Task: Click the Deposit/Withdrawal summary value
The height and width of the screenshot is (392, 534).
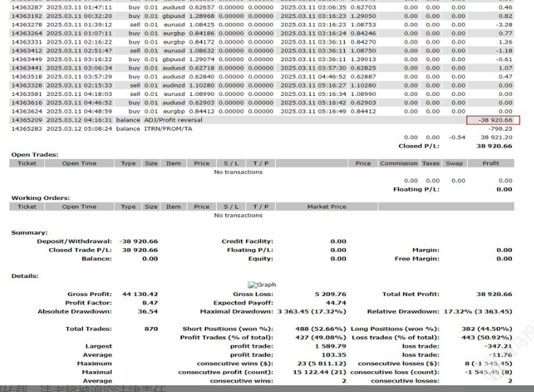Action: 140,241
